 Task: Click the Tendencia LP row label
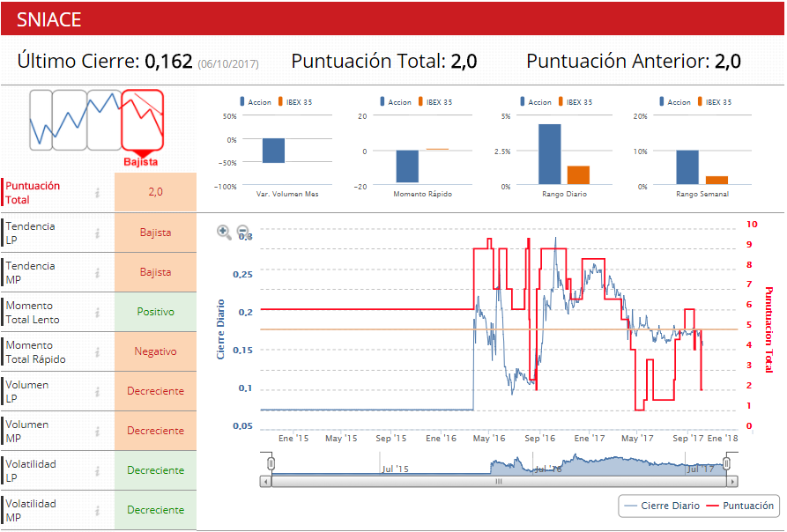[30, 233]
